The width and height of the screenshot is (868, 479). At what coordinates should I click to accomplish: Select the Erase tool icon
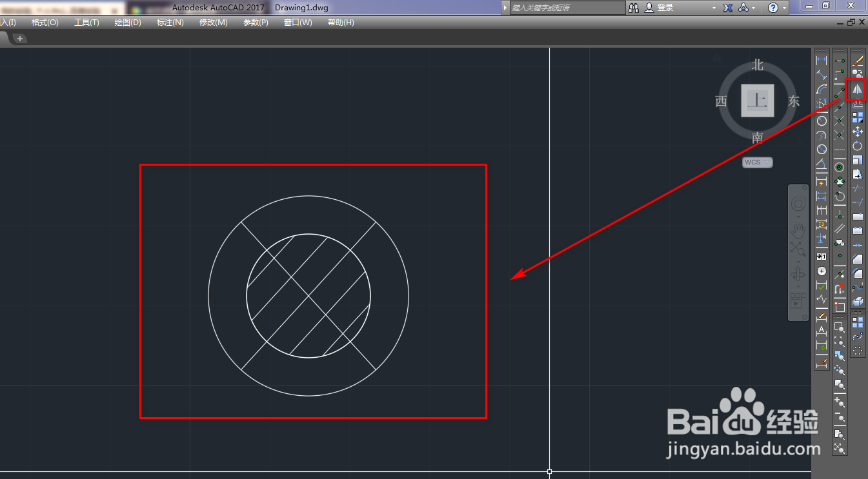pyautogui.click(x=858, y=60)
